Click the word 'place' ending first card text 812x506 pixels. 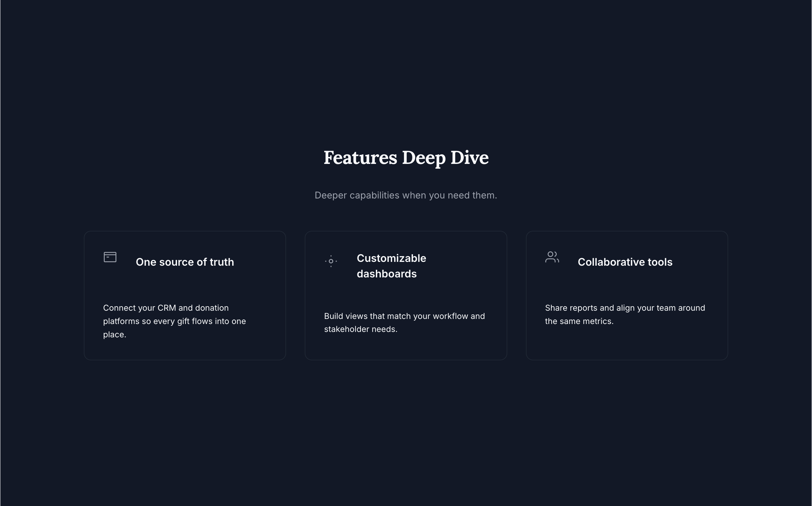(113, 335)
